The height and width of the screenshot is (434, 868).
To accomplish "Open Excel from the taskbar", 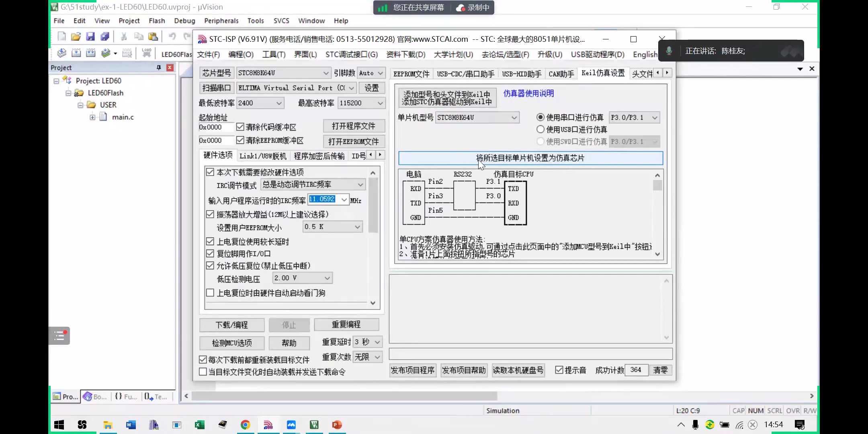I will 200,425.
